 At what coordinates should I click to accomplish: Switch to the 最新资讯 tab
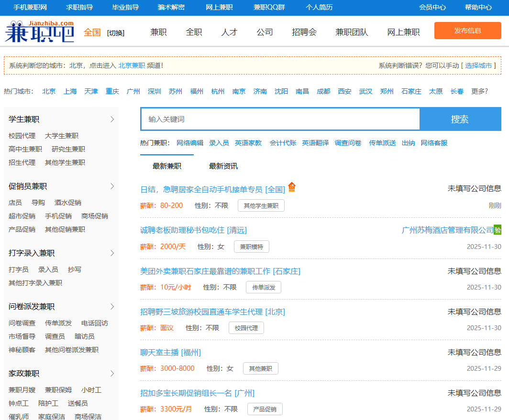click(223, 166)
